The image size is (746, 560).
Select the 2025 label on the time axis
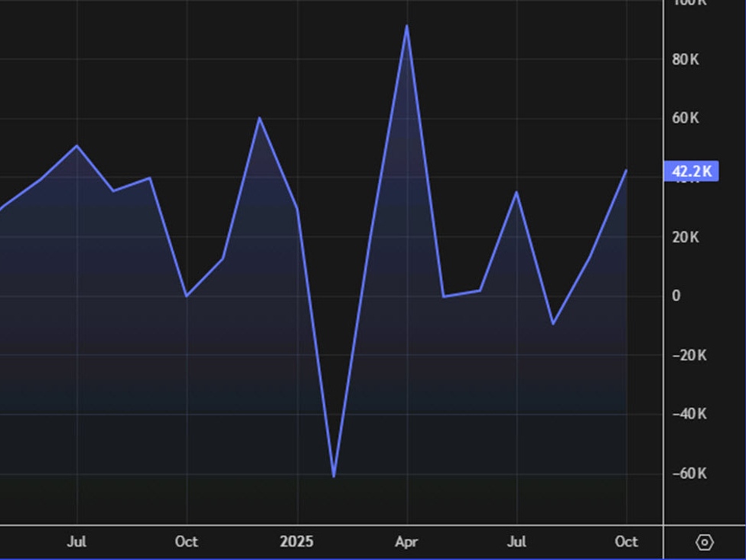[297, 542]
